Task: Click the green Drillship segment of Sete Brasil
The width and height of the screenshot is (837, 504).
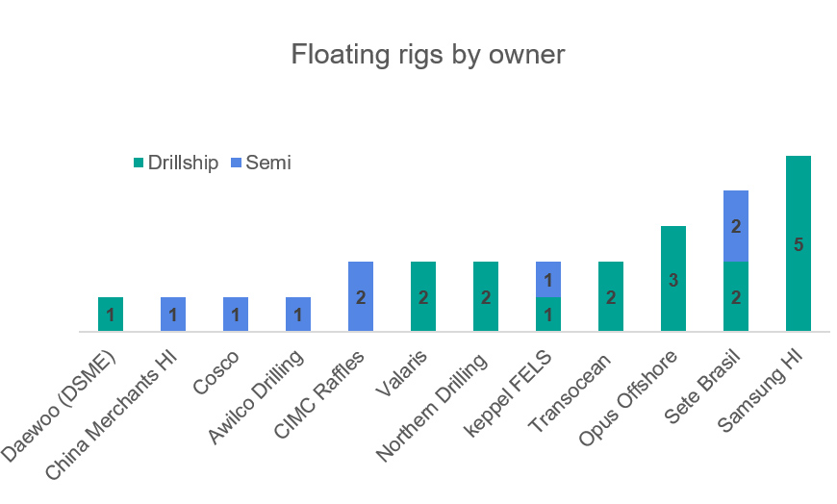Action: pyautogui.click(x=736, y=296)
